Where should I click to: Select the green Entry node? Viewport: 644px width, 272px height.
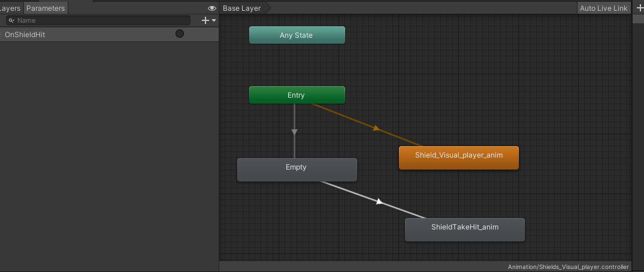point(297,95)
